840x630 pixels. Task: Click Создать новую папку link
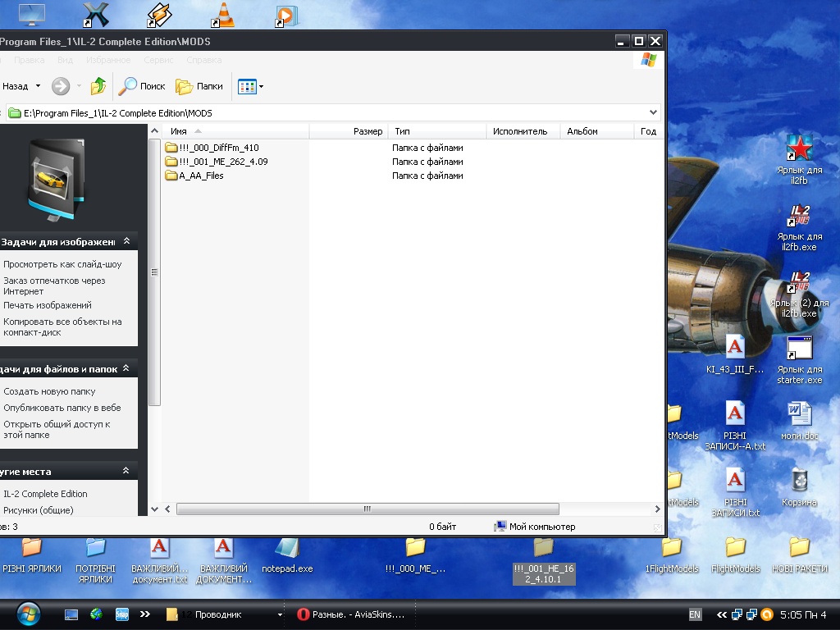point(49,391)
